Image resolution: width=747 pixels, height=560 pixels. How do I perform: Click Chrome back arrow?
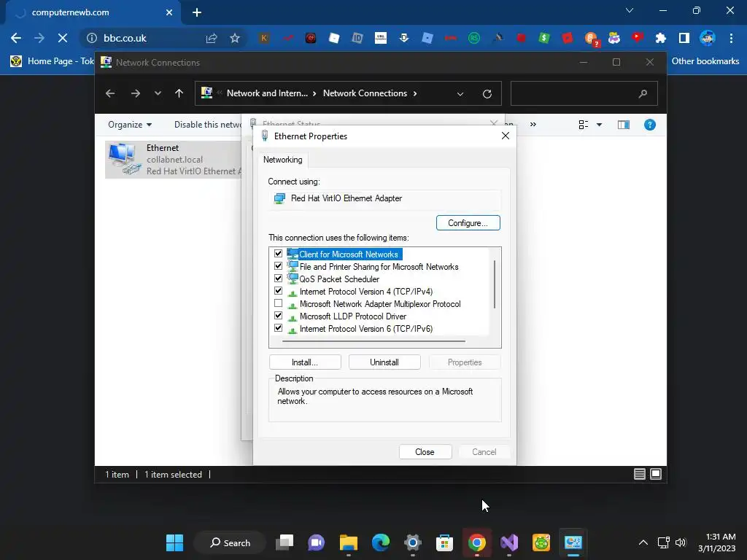coord(16,38)
